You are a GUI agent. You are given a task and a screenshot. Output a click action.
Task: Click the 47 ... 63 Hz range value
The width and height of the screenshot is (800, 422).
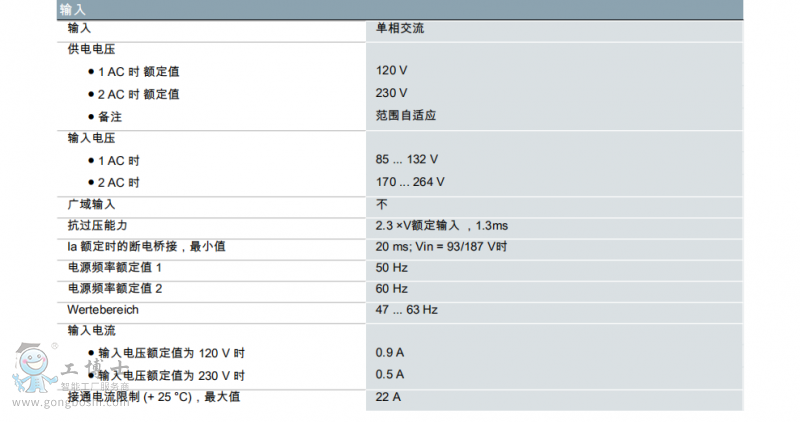pos(406,310)
